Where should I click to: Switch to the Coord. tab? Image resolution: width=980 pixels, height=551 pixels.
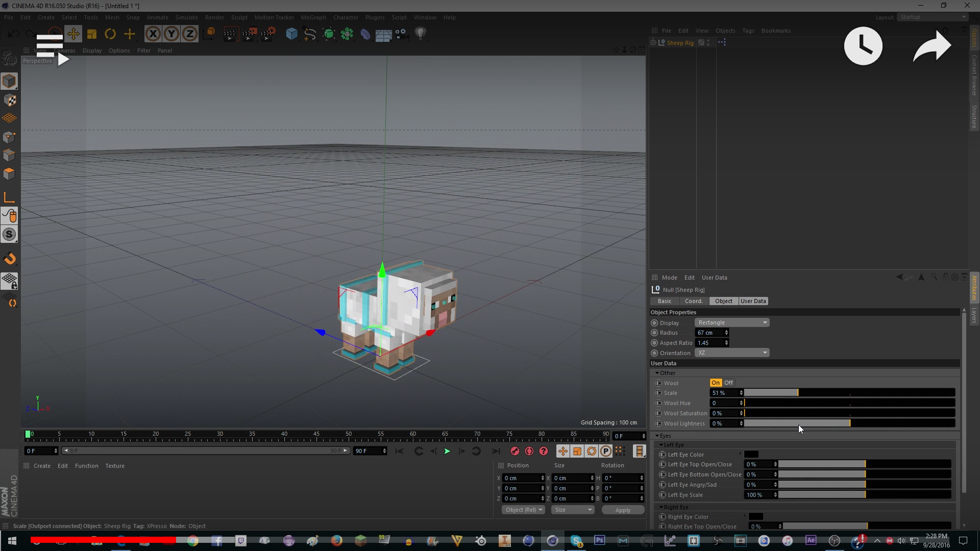pyautogui.click(x=694, y=301)
